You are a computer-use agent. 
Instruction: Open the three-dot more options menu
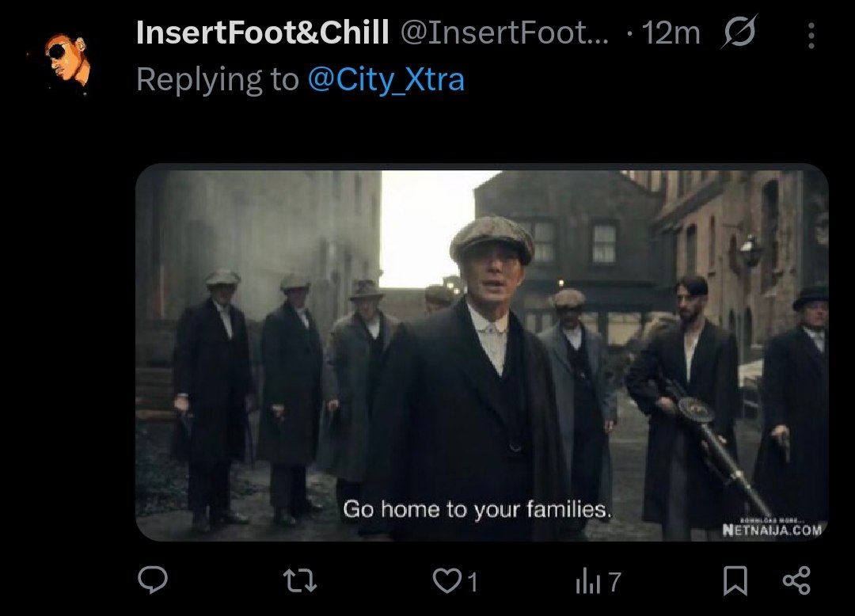[811, 34]
